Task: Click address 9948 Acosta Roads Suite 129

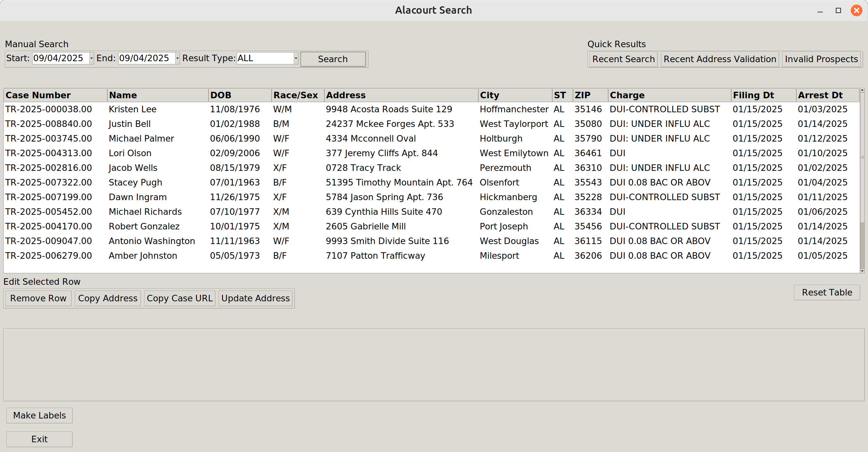Action: pyautogui.click(x=389, y=109)
